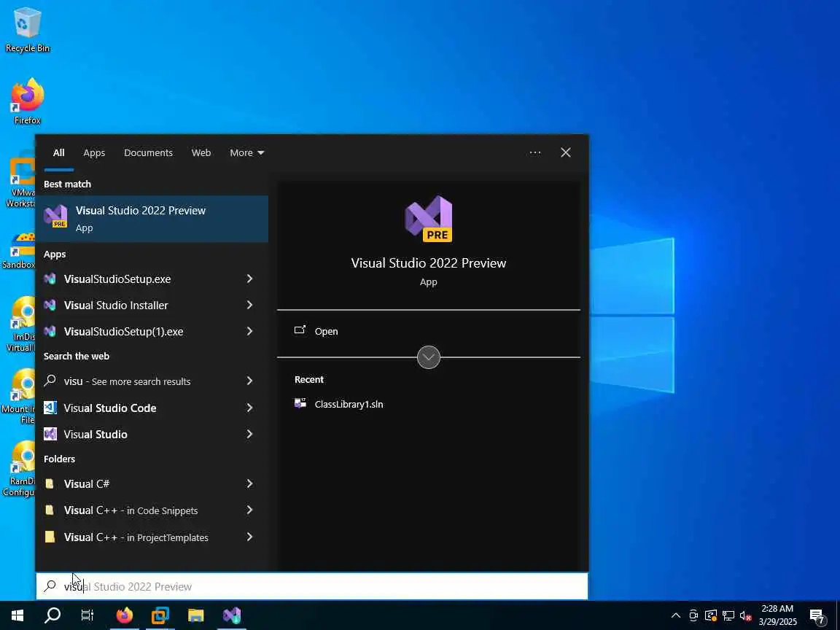Image resolution: width=840 pixels, height=630 pixels.
Task: Switch to the All search tab
Action: tap(59, 152)
